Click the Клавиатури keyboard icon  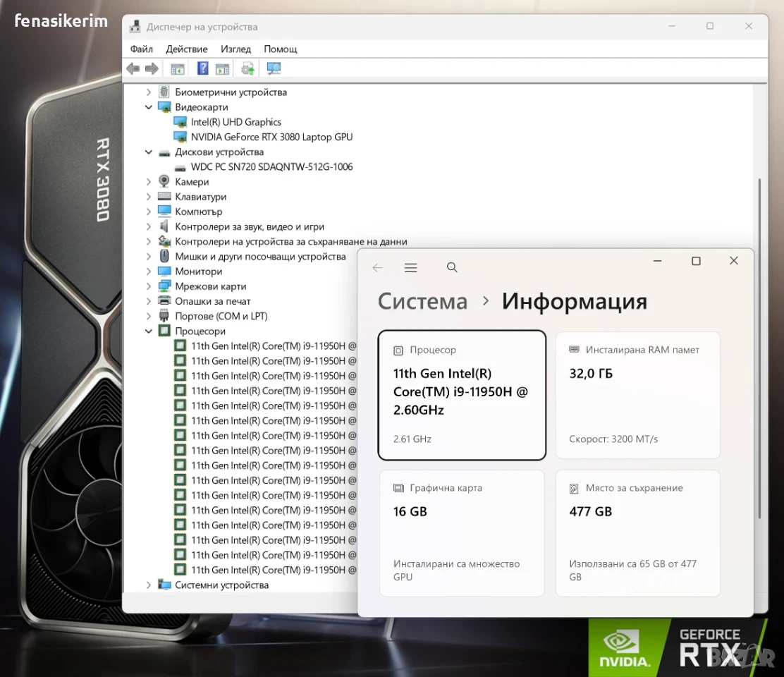click(x=164, y=197)
